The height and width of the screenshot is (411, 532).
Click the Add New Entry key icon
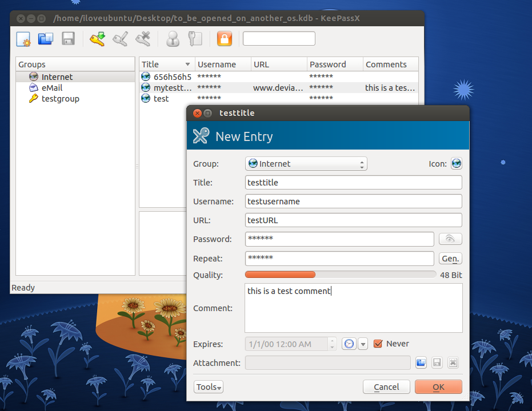coord(98,39)
